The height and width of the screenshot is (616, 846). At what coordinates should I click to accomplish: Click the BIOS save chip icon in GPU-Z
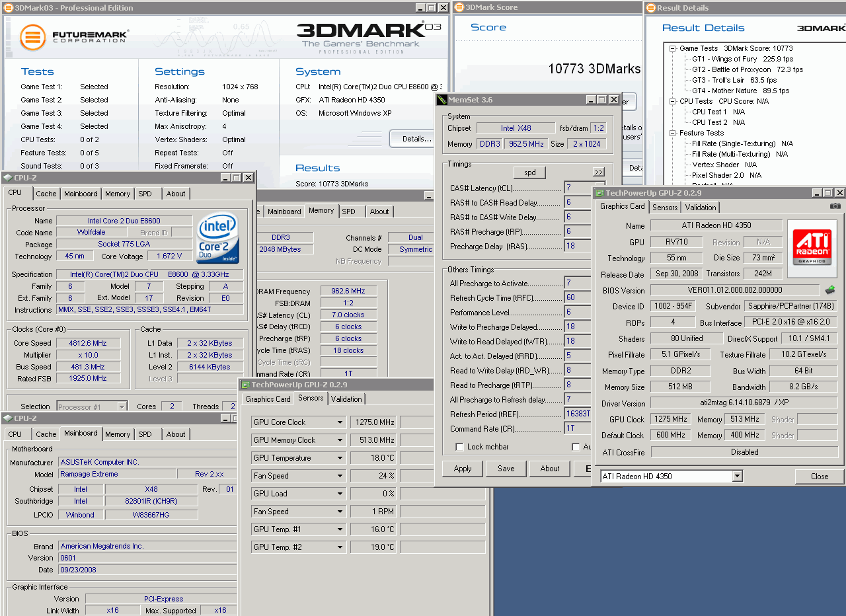coord(830,289)
